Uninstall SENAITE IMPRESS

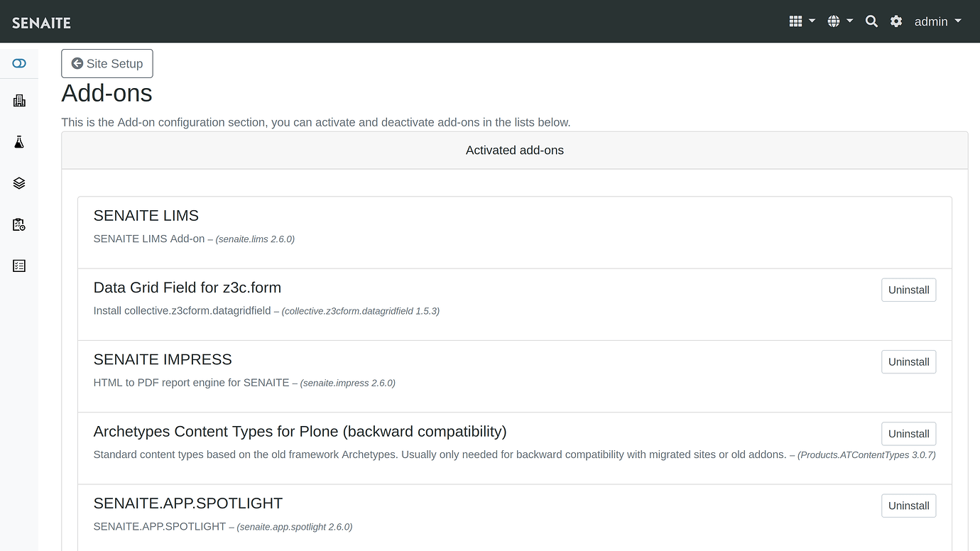pos(908,361)
